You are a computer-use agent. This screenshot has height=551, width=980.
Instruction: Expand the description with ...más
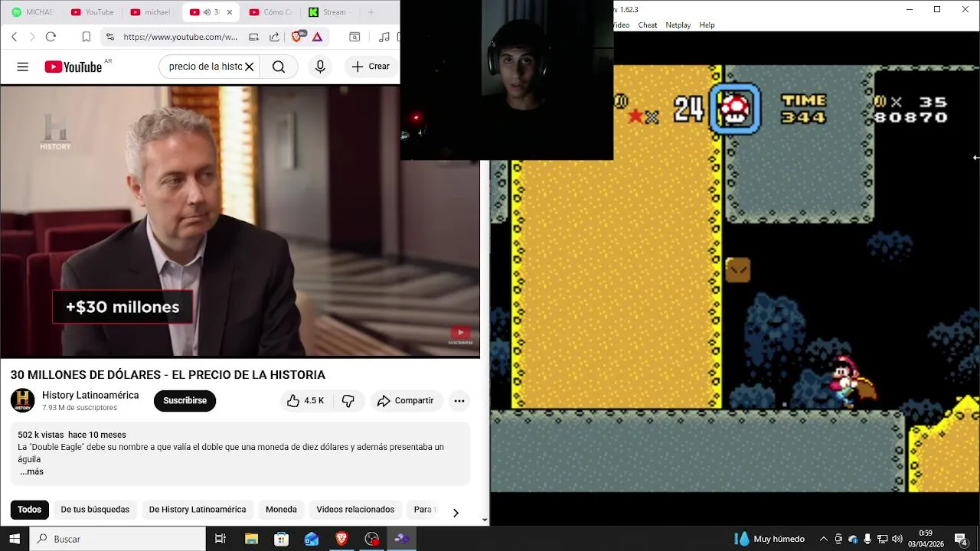(x=31, y=471)
